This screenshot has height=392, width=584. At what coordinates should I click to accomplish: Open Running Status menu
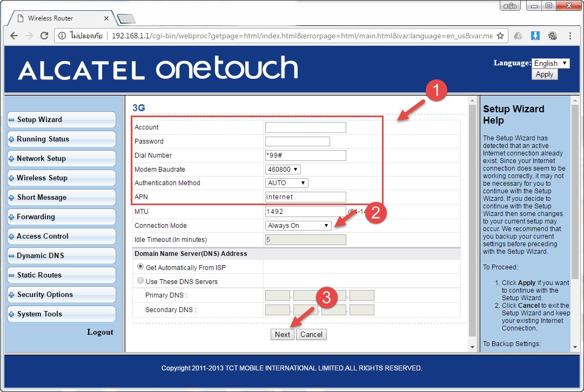(x=62, y=139)
